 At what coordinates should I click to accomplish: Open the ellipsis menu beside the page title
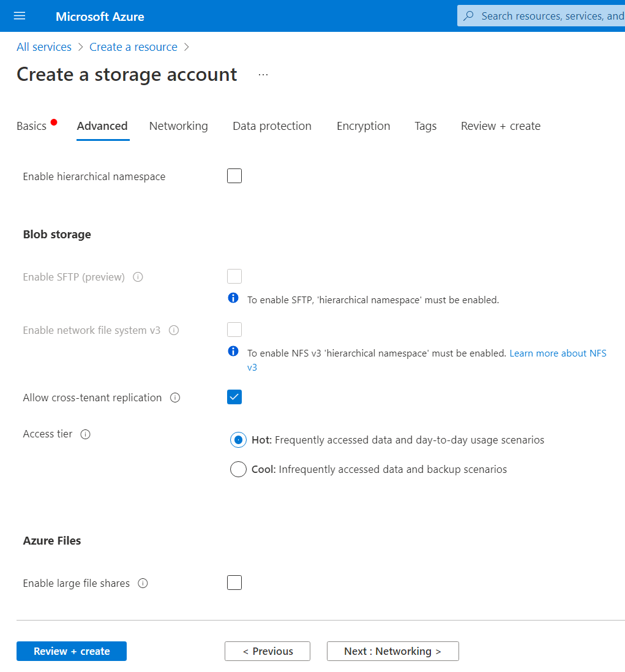[263, 75]
